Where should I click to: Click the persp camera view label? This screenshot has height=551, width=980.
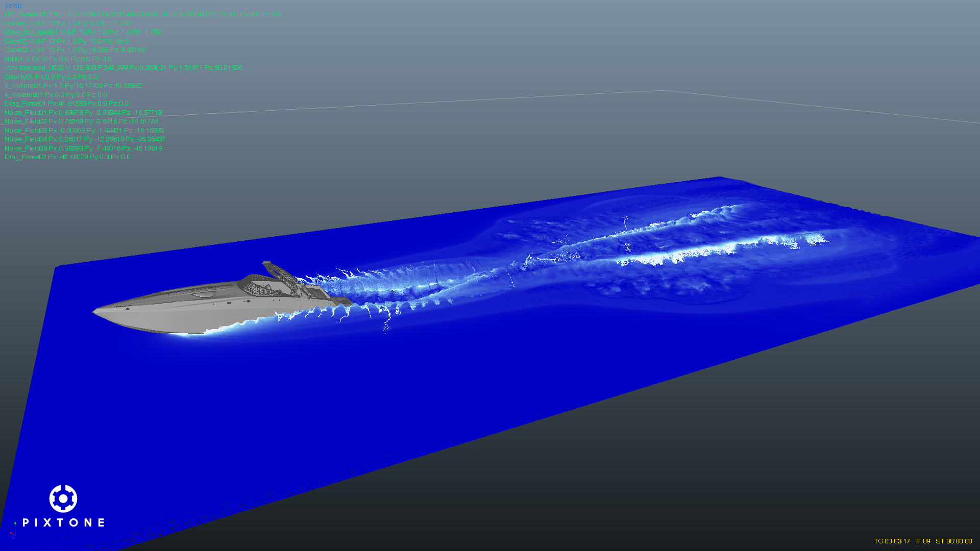click(13, 6)
